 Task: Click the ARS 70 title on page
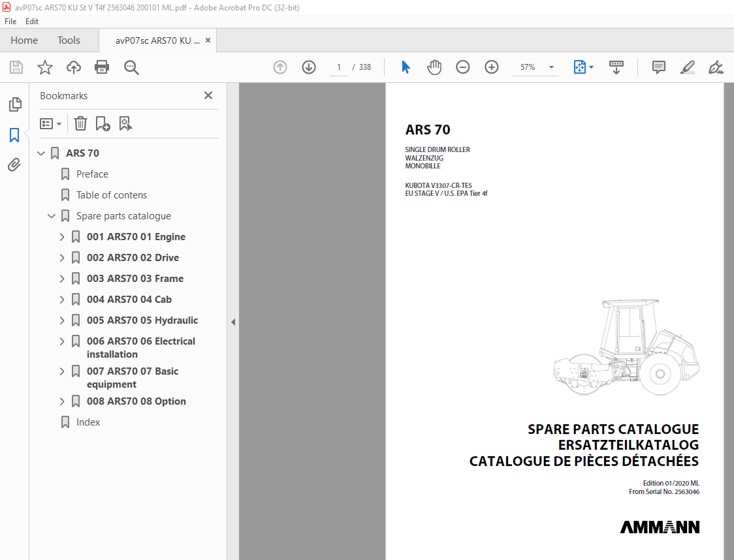tap(427, 130)
